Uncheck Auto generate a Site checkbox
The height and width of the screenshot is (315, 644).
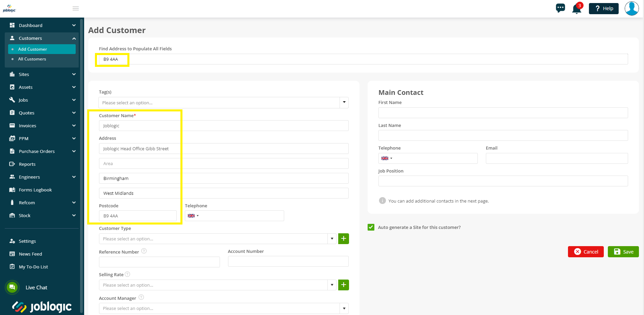point(371,227)
